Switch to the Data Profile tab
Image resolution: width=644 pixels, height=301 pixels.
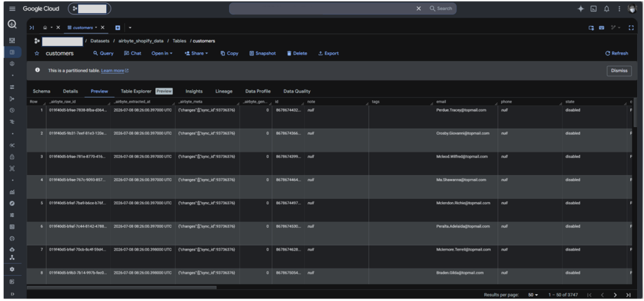click(258, 91)
